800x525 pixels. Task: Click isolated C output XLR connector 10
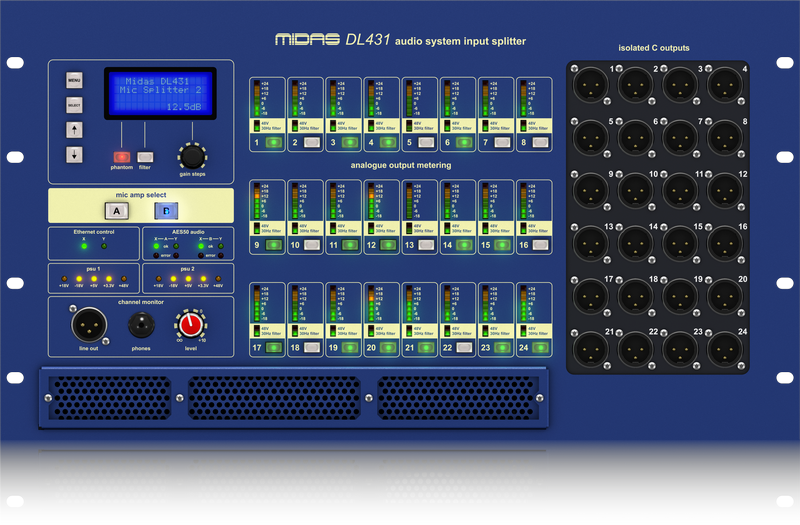pyautogui.click(x=635, y=191)
